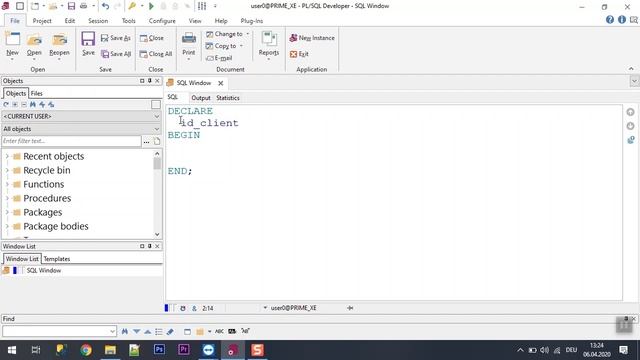640x360 pixels.
Task: Open the Find text history dropdown
Action: [x=112, y=331]
